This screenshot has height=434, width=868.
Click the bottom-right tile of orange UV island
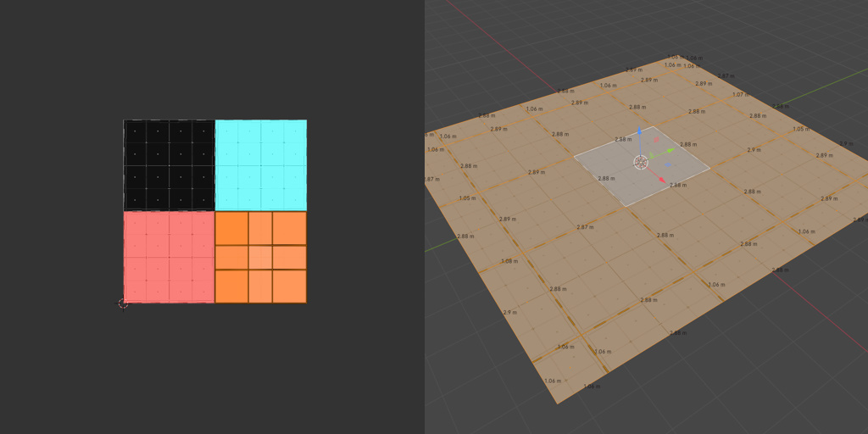290,287
